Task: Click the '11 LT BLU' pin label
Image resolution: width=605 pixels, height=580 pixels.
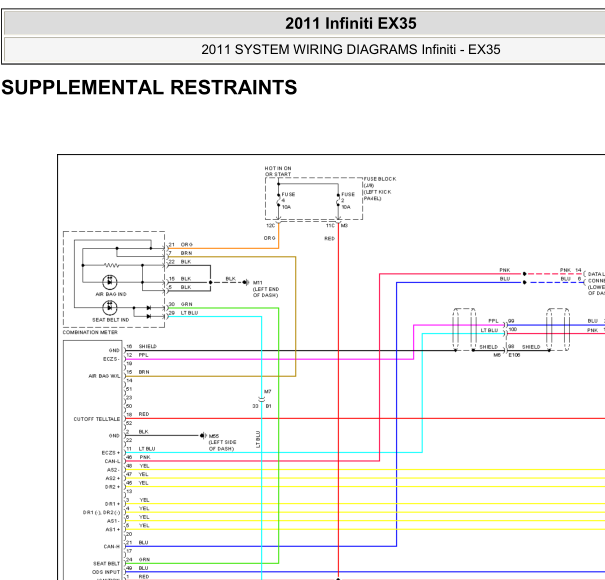Action: (x=141, y=449)
